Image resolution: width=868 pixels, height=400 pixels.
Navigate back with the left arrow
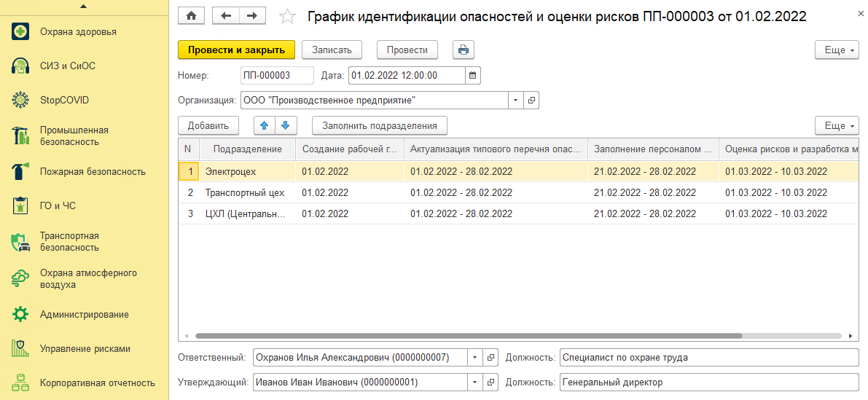[x=226, y=16]
